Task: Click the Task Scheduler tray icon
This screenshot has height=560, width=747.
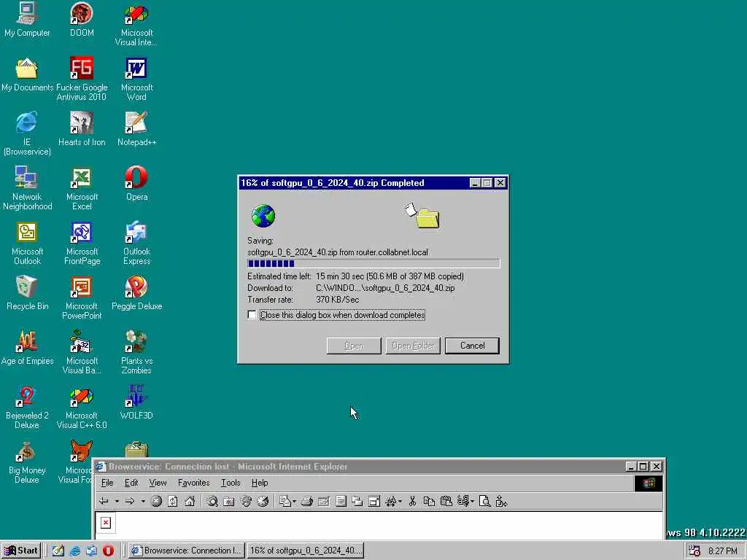Action: tap(694, 551)
